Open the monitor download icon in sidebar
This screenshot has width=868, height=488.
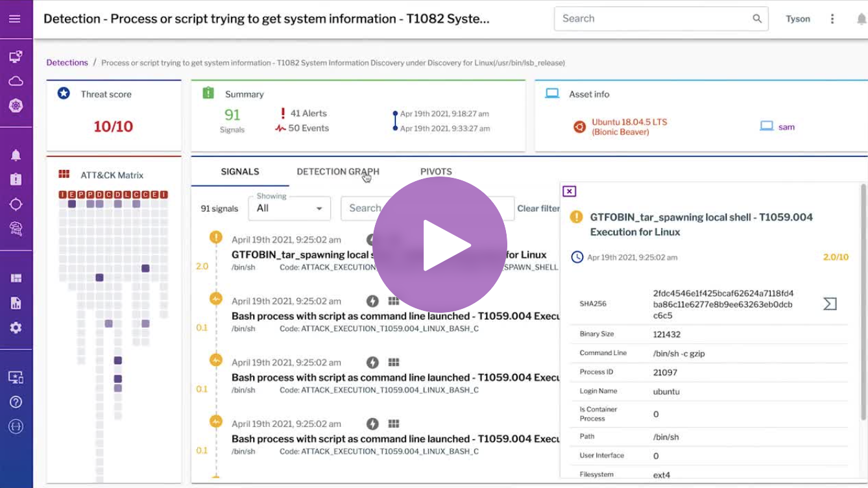[x=16, y=377]
